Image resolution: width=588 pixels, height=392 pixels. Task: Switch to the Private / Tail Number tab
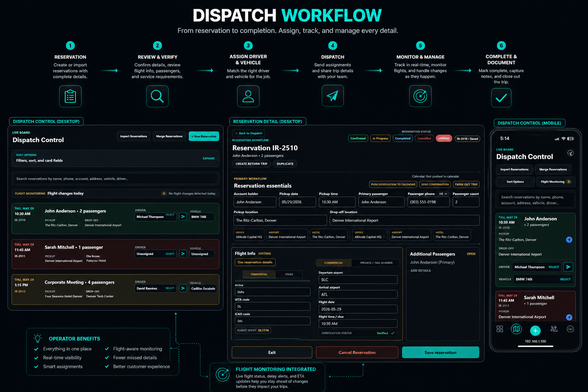(376, 263)
